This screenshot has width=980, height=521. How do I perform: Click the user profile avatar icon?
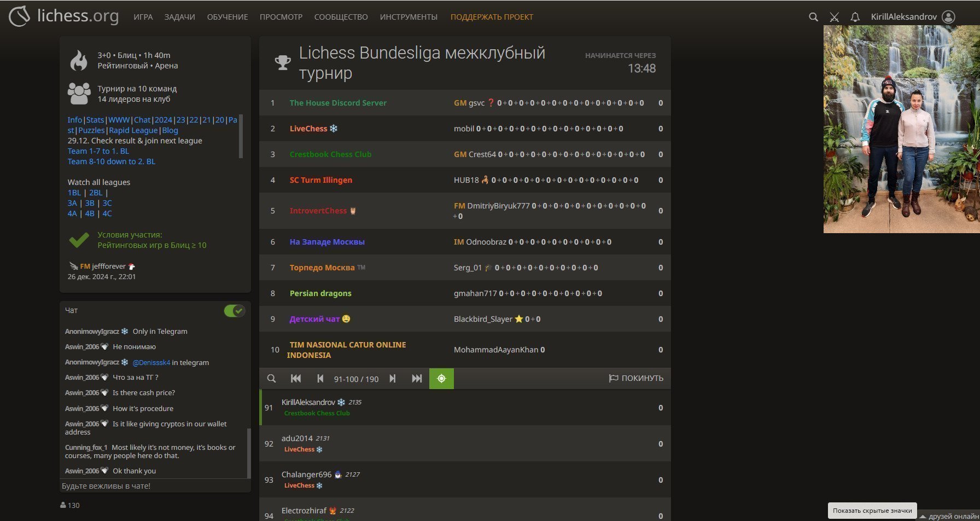point(949,17)
